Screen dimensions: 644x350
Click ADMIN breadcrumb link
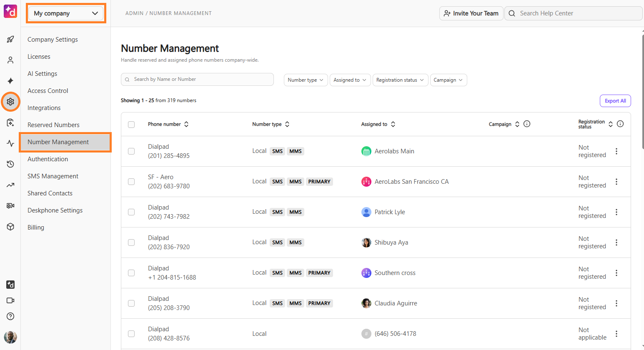(x=134, y=13)
